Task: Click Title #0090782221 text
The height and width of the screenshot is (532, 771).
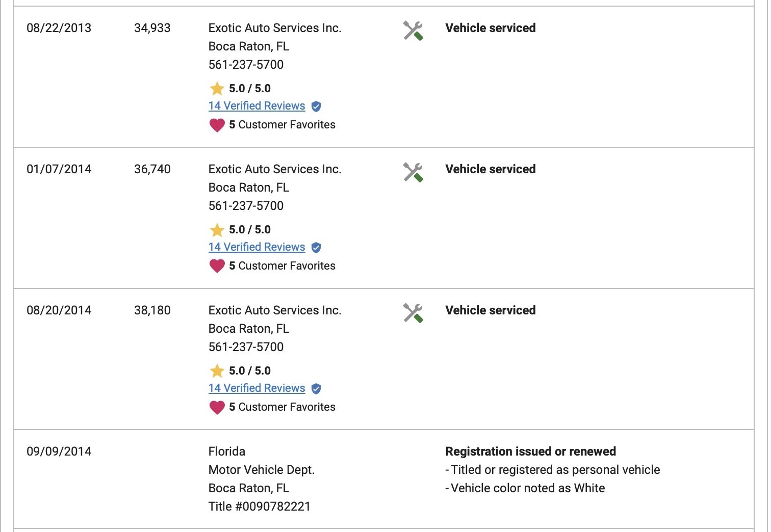Action: 259,507
